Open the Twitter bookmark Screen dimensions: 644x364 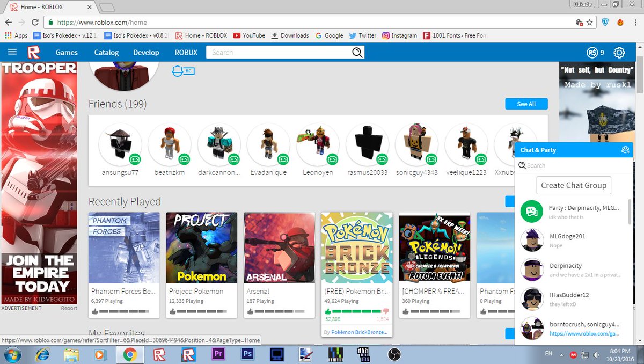363,35
